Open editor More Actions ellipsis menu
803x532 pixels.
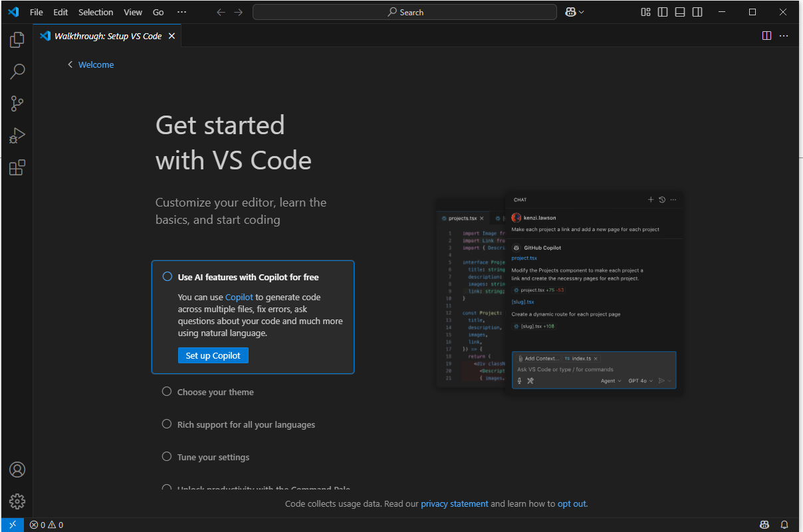[784, 36]
